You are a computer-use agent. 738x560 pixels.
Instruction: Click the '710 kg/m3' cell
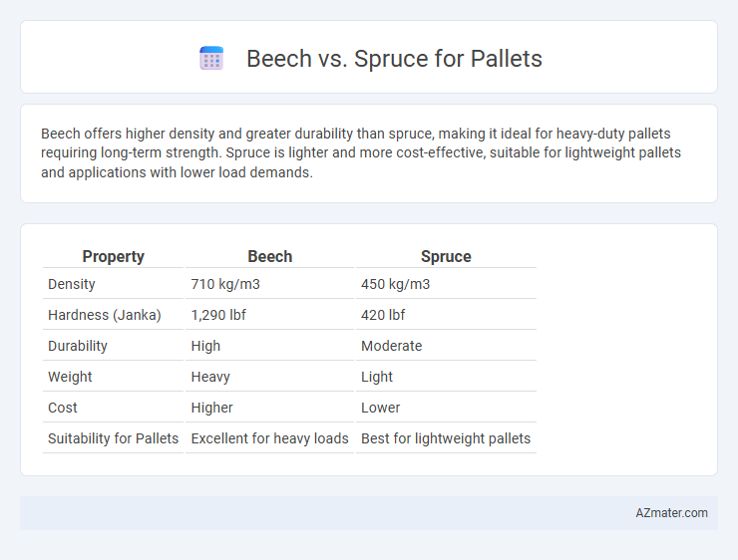click(x=225, y=284)
